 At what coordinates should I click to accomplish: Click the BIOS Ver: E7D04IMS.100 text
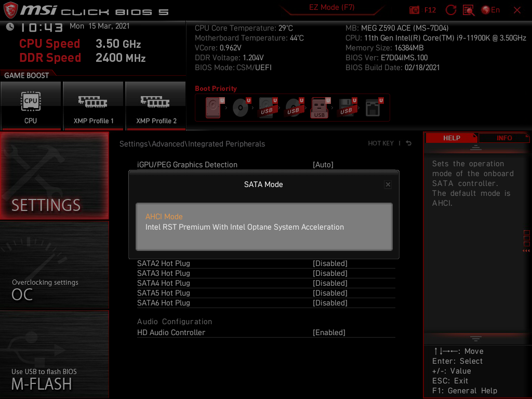tap(387, 58)
